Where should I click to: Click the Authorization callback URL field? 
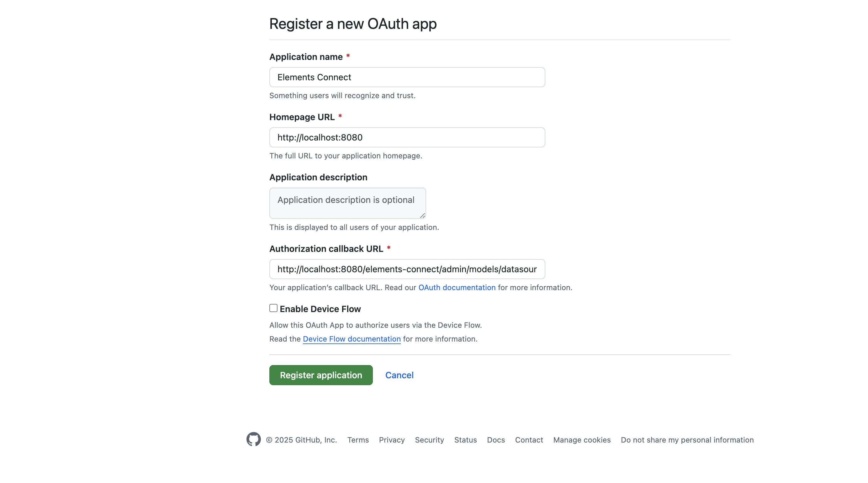tap(407, 269)
